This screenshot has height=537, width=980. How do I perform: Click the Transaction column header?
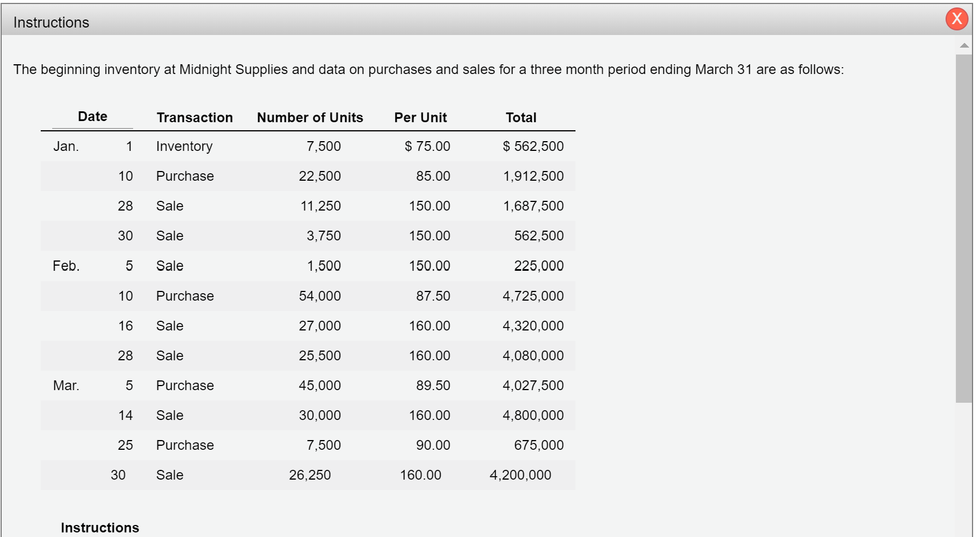point(195,118)
